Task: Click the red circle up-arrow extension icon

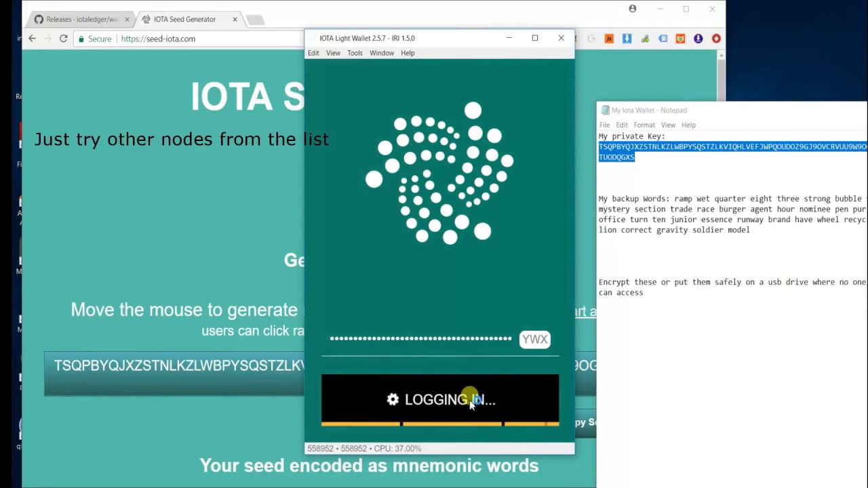Action: click(716, 39)
